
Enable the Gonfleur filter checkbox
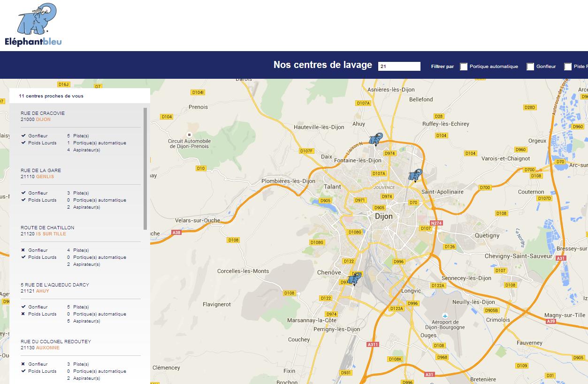[530, 67]
